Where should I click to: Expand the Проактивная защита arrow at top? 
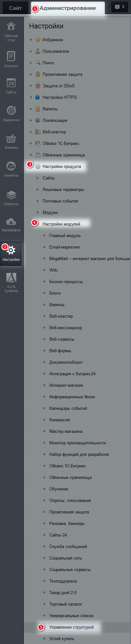click(31, 74)
